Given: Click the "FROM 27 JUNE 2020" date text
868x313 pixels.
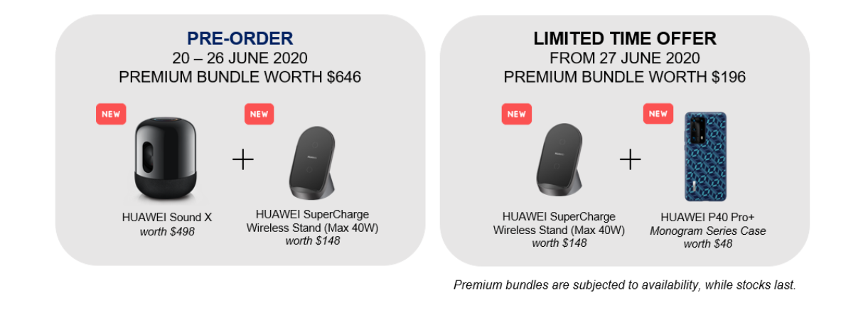Looking at the screenshot, I should coord(625,58).
